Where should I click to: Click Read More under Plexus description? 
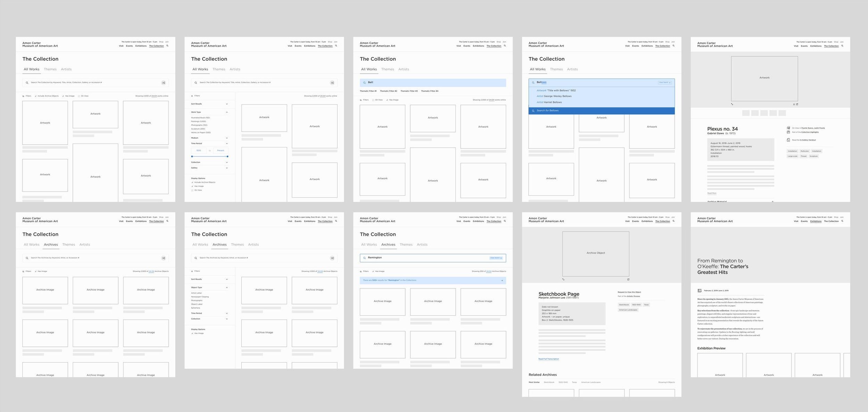pos(712,193)
